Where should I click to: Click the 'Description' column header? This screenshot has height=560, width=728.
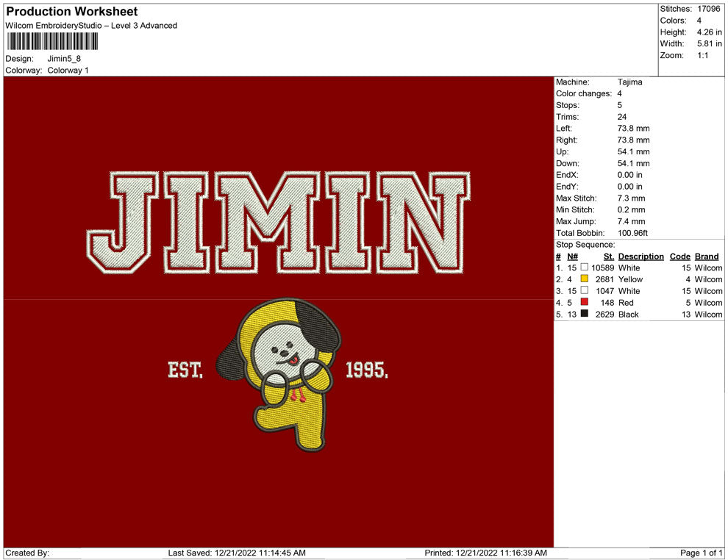(641, 256)
